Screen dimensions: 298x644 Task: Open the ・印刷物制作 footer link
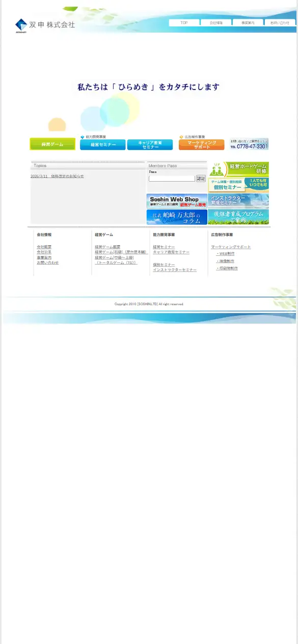[x=227, y=268]
